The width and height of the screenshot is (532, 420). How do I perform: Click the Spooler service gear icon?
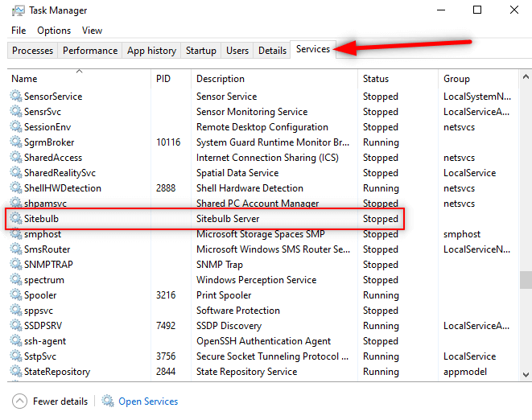coord(16,295)
